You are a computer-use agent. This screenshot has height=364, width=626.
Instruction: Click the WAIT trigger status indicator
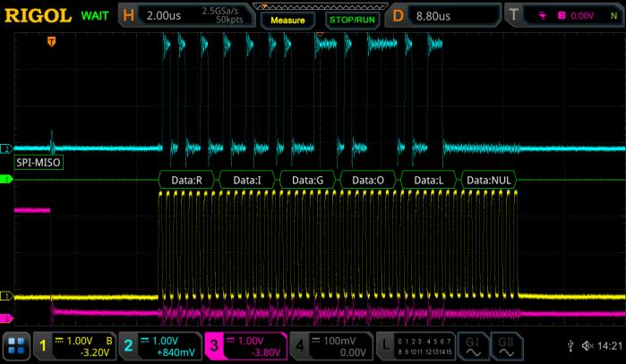(x=95, y=16)
